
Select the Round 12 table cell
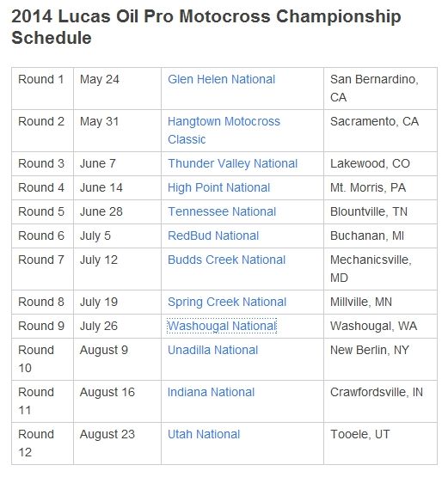tap(43, 443)
